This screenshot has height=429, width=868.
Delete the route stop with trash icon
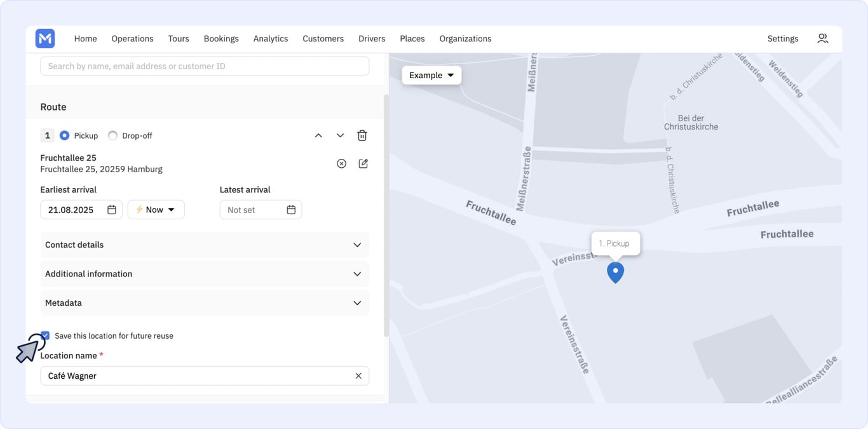(x=362, y=135)
